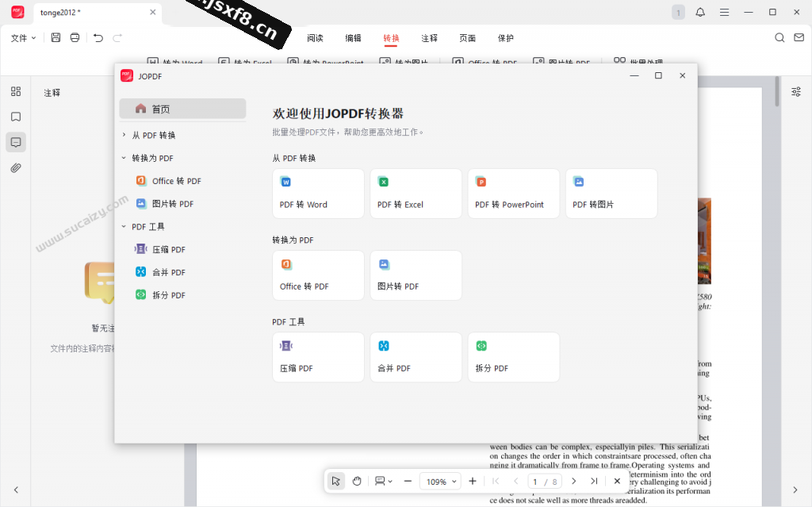Open the 109% zoom level dropdown
Screen dimensions: 812x507
click(441, 482)
